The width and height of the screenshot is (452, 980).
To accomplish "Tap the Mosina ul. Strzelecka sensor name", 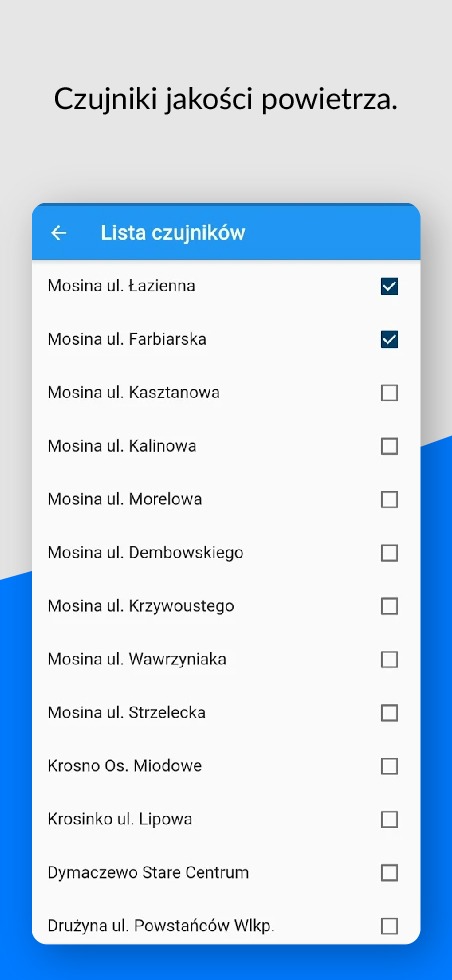I will tap(127, 712).
